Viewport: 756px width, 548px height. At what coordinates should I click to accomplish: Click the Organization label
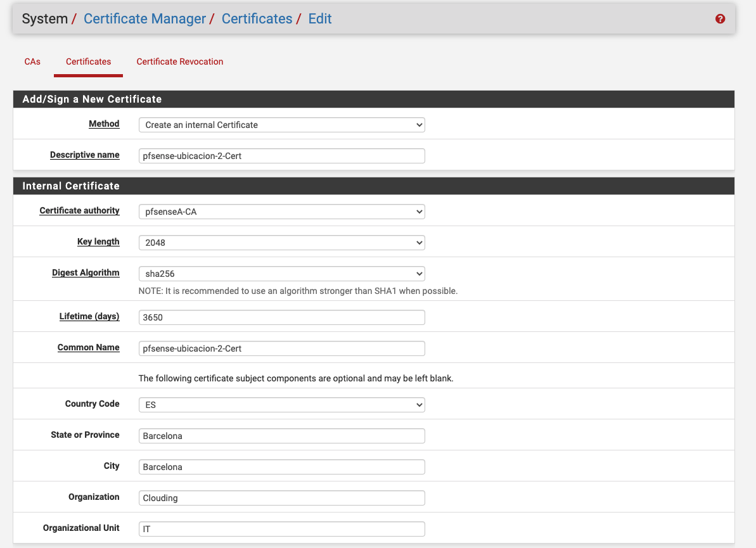tap(94, 497)
